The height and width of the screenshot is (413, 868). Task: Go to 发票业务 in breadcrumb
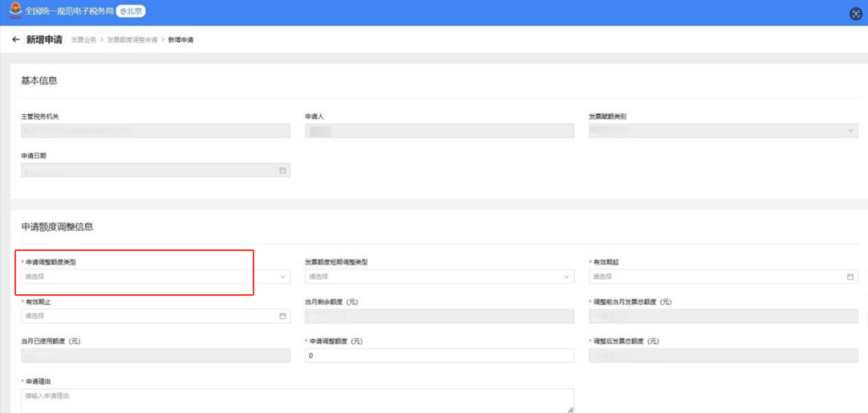(x=83, y=40)
